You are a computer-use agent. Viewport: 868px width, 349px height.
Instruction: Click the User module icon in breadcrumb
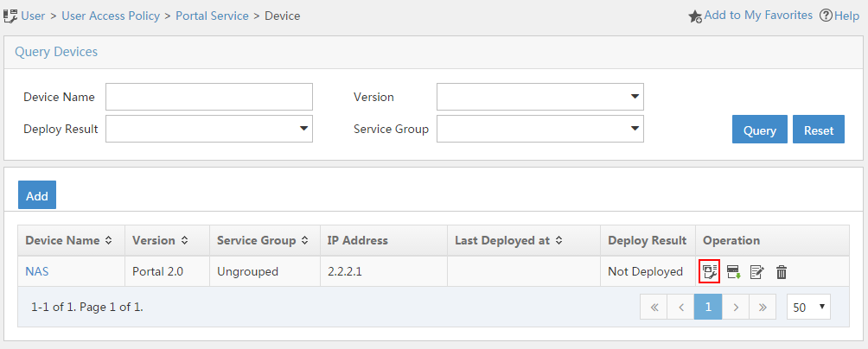click(10, 16)
